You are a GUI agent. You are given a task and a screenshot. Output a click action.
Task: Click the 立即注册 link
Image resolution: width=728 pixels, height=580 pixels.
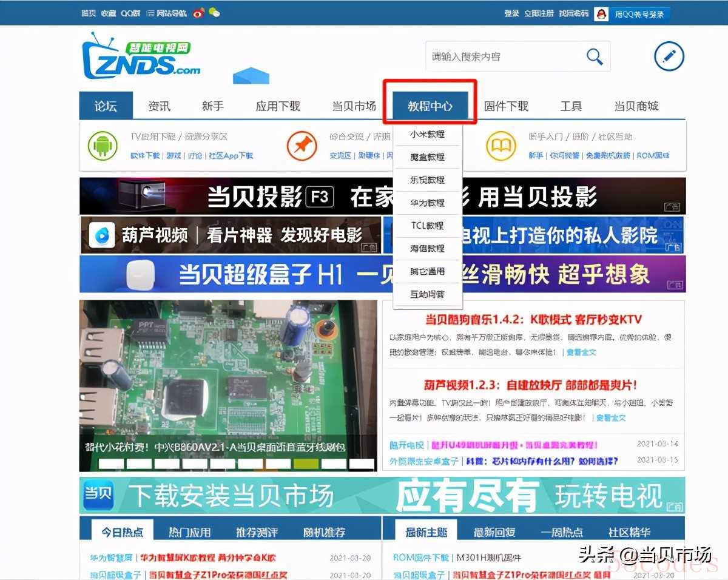coord(539,13)
